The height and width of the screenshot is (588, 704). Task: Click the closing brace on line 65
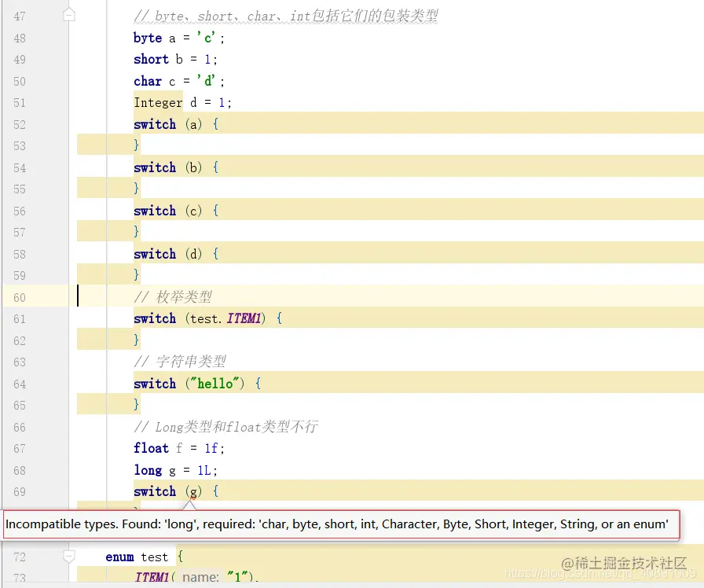tap(136, 404)
